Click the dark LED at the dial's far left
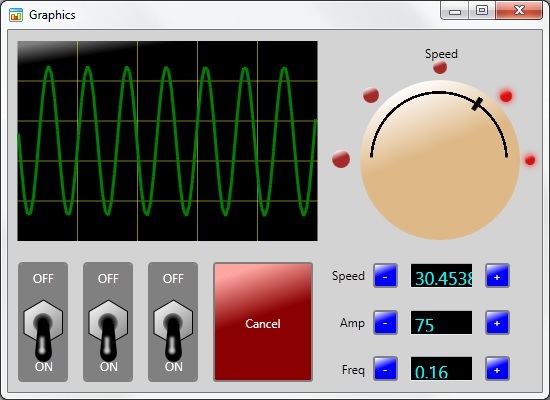The height and width of the screenshot is (400, 550). pyautogui.click(x=341, y=159)
